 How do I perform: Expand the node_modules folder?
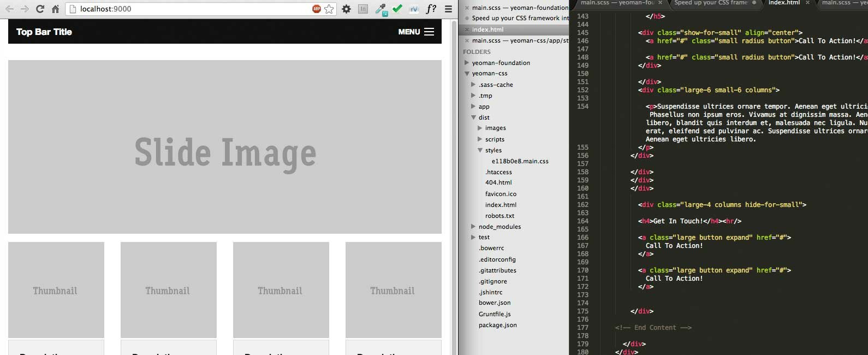(x=473, y=227)
